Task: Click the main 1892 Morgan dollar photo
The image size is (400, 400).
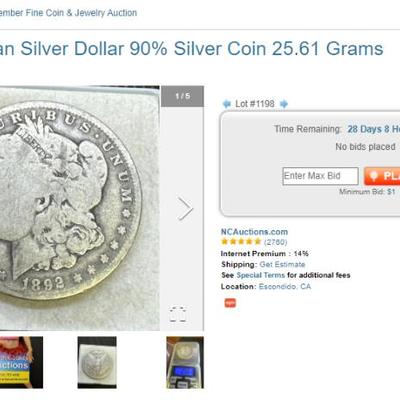Action: tap(80, 208)
